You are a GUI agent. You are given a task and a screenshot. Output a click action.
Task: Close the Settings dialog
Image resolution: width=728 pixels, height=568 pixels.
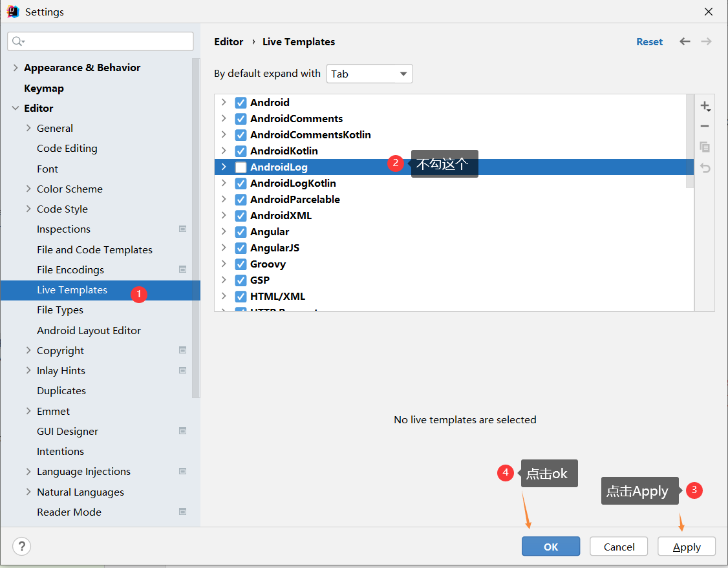click(709, 12)
